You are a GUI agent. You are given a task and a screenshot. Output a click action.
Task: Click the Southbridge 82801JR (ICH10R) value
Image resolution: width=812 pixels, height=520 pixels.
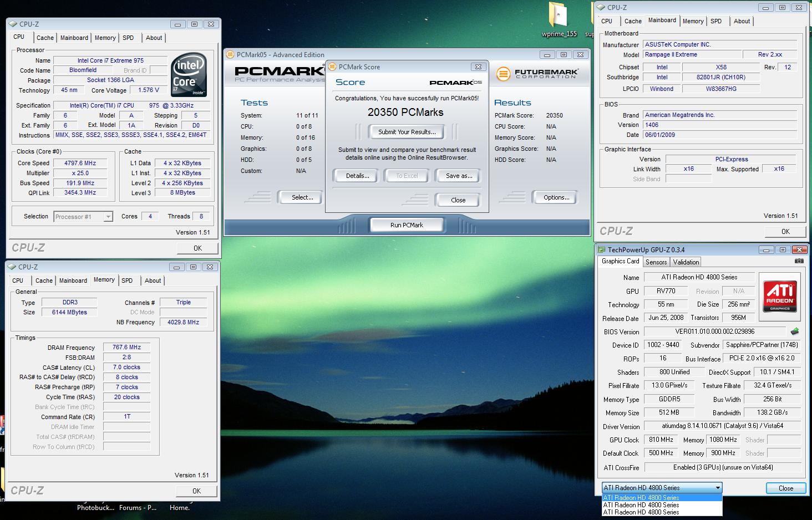[x=721, y=77]
